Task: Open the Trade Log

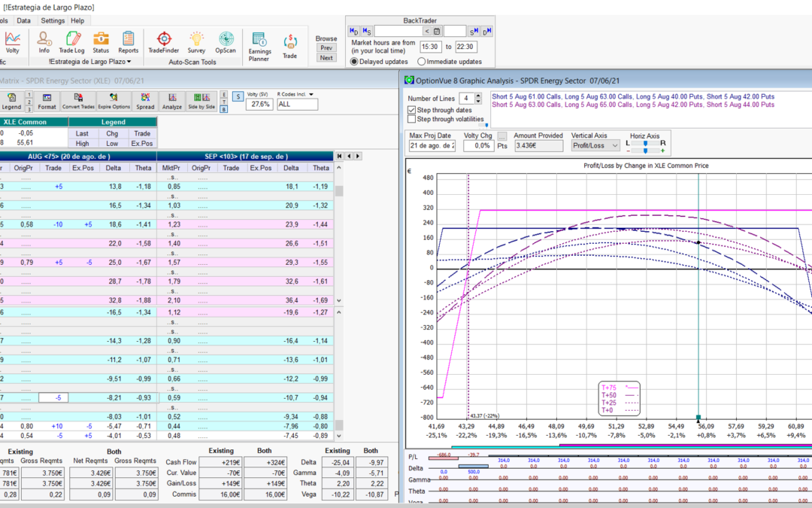Action: [x=71, y=42]
